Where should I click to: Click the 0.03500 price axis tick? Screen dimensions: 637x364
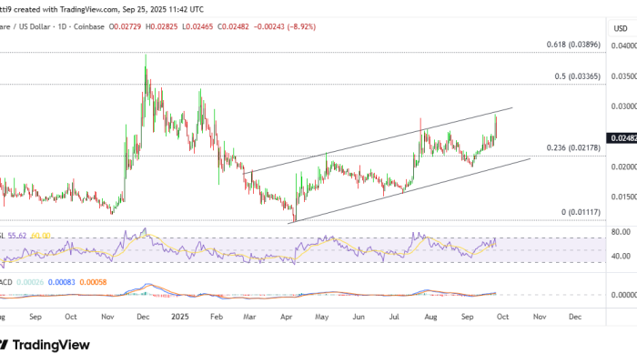(x=621, y=78)
